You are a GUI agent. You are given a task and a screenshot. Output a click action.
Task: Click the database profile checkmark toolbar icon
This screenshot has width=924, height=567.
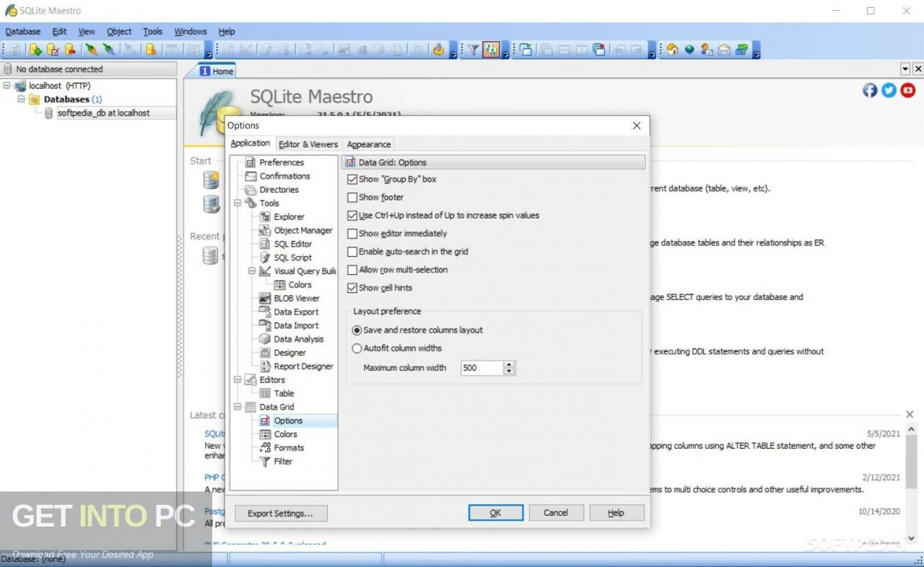[x=53, y=50]
